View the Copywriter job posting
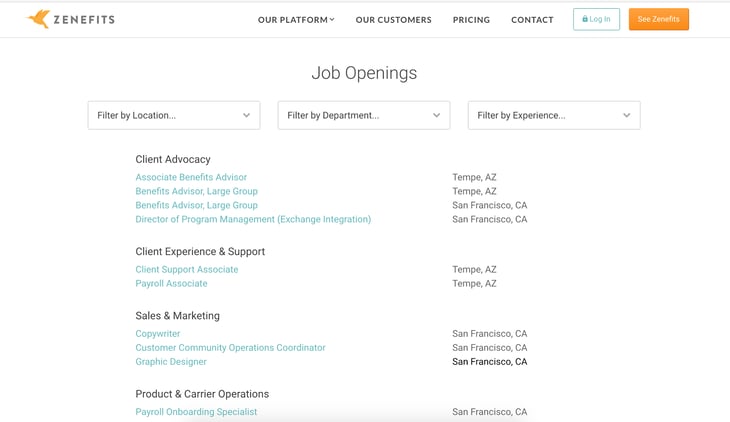Image resolution: width=730 pixels, height=422 pixels. [x=157, y=334]
